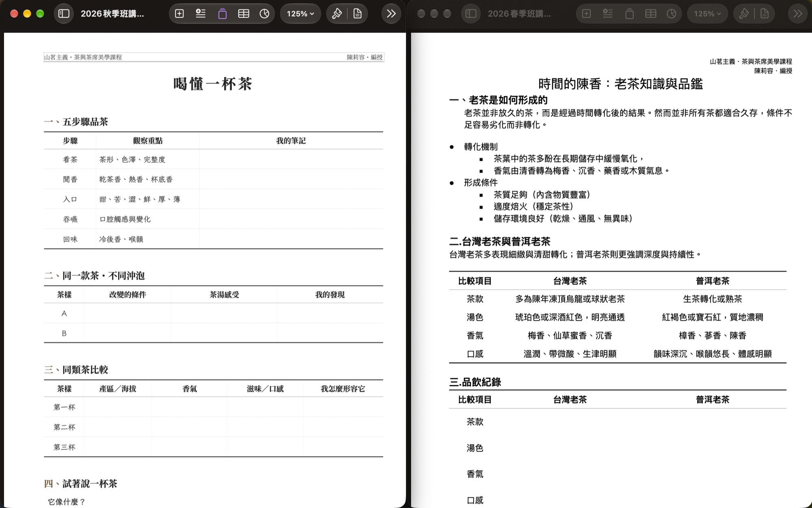
Task: Click the row label 第二杯
Action: (64, 427)
